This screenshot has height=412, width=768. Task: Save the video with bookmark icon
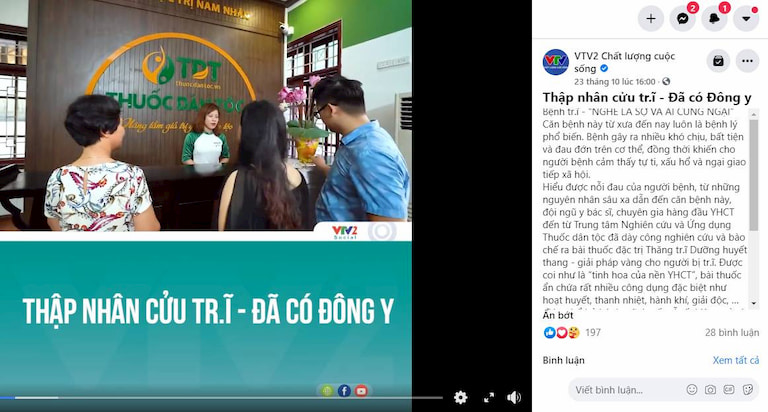(x=718, y=61)
